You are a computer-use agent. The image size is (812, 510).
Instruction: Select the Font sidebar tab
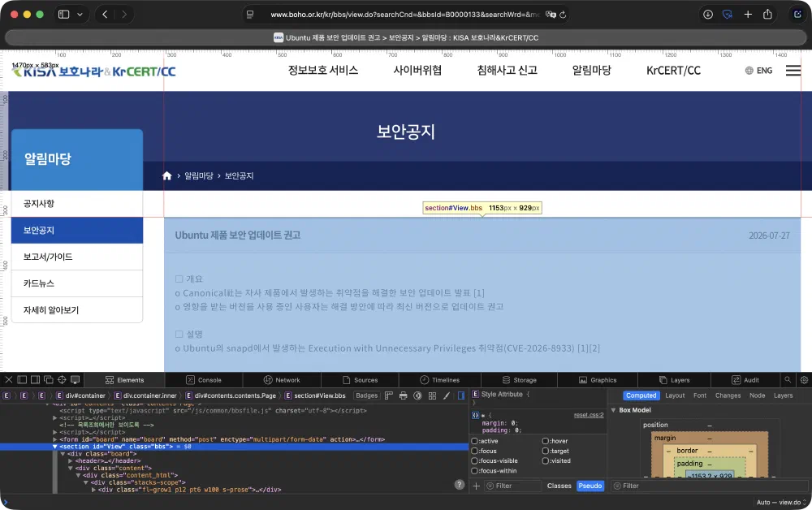tap(700, 395)
